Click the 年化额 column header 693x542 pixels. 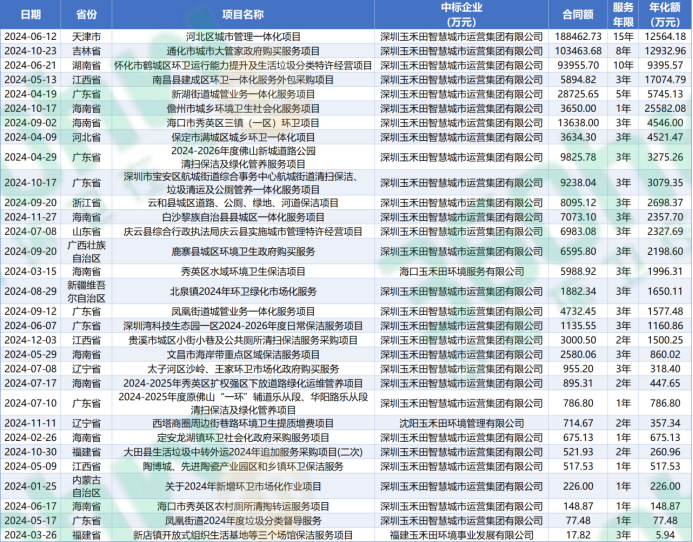click(665, 14)
